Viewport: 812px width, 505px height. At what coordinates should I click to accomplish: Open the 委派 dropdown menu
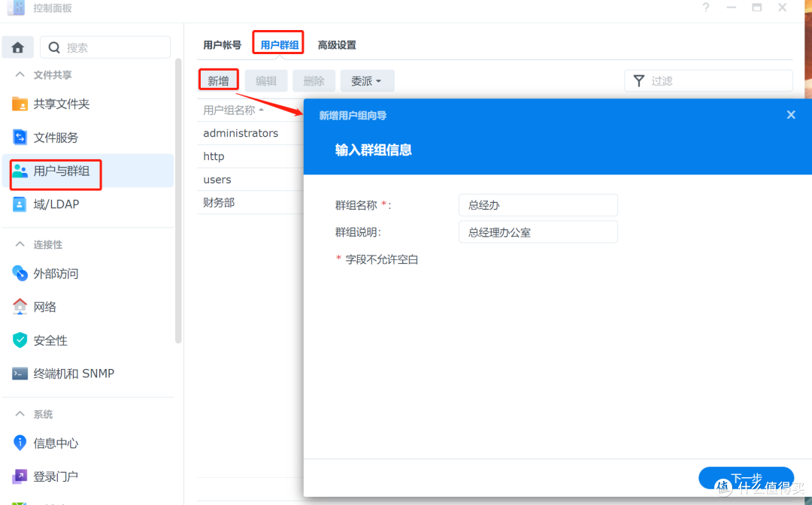[x=367, y=80]
